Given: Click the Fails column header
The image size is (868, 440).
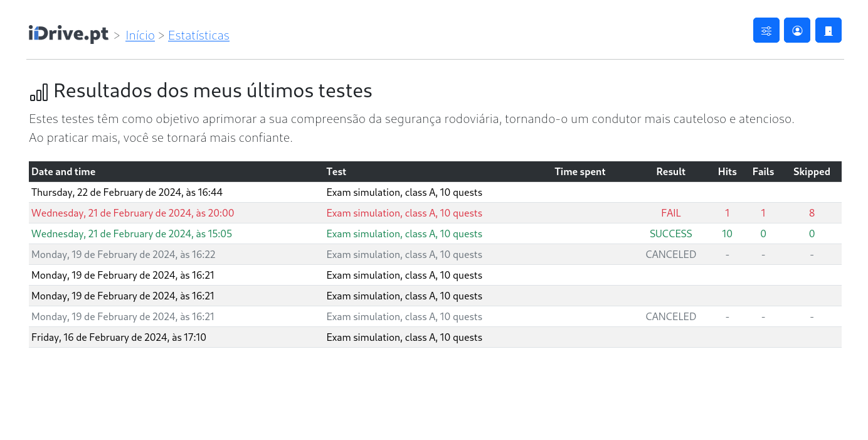Looking at the screenshot, I should pos(763,172).
